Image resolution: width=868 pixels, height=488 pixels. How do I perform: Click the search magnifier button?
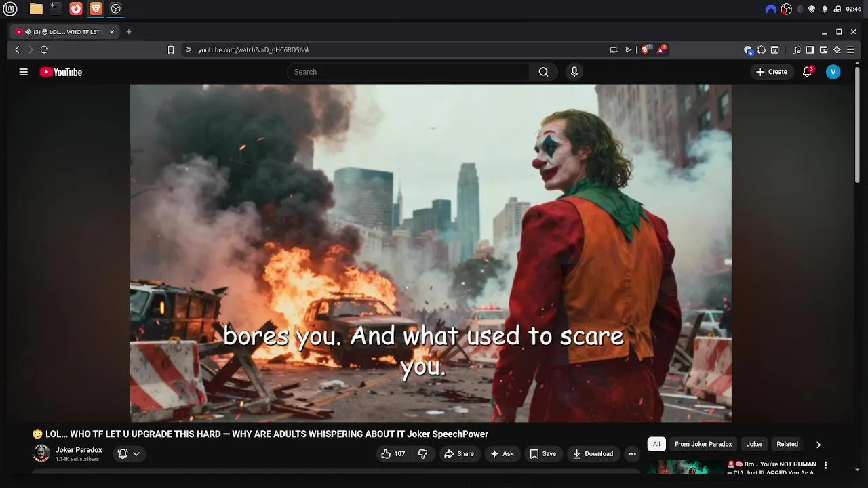(x=543, y=72)
